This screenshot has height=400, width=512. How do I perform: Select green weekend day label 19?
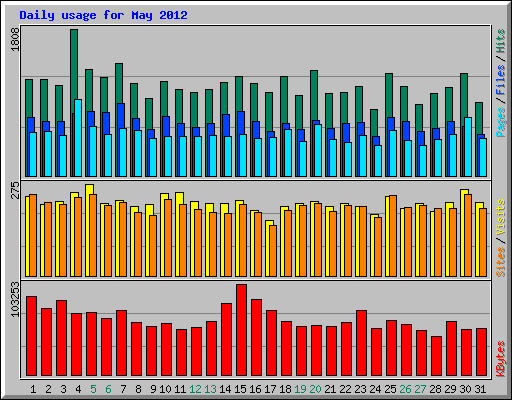coord(300,389)
